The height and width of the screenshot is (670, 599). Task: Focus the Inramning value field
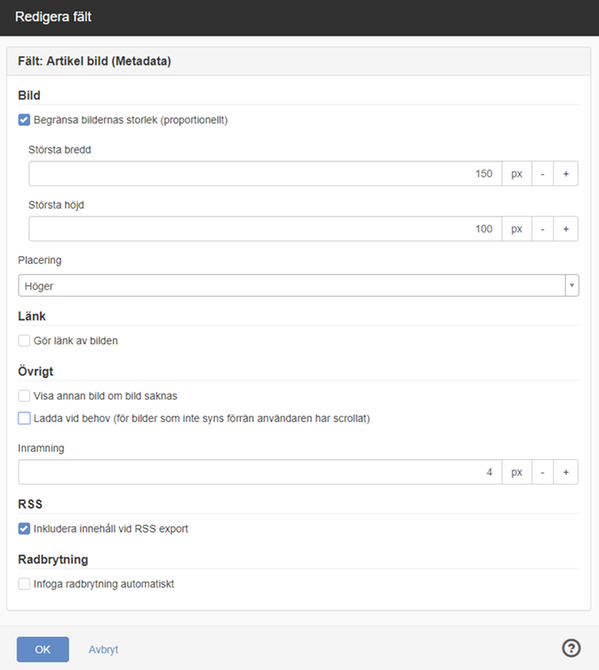pyautogui.click(x=260, y=472)
